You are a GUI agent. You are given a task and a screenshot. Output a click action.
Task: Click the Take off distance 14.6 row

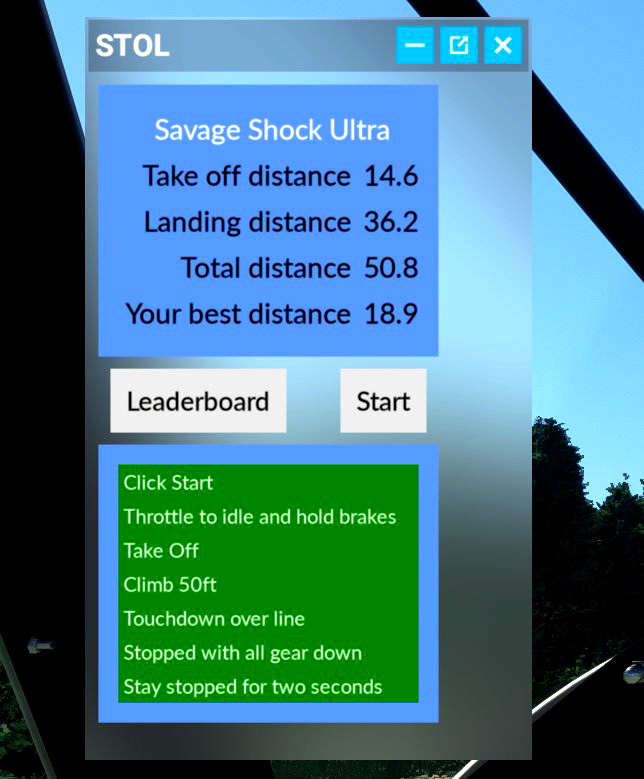[x=280, y=176]
